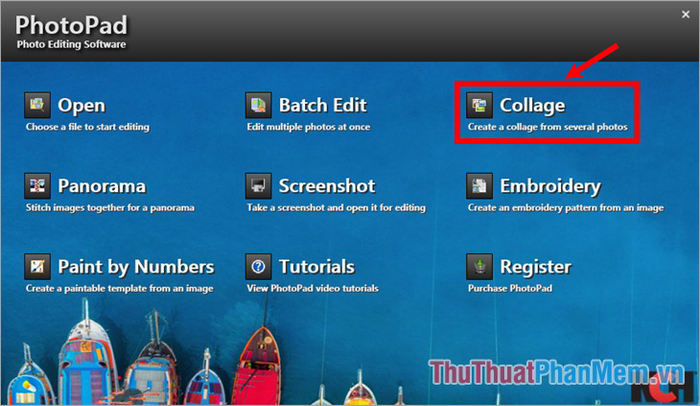The image size is (700, 406).
Task: Open 'Take a screenshot and open it for editing'
Action: (336, 208)
